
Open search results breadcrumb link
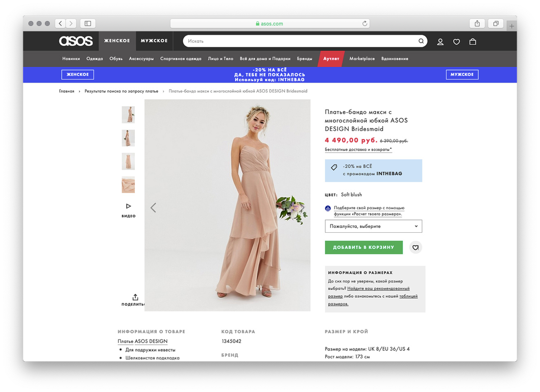121,91
